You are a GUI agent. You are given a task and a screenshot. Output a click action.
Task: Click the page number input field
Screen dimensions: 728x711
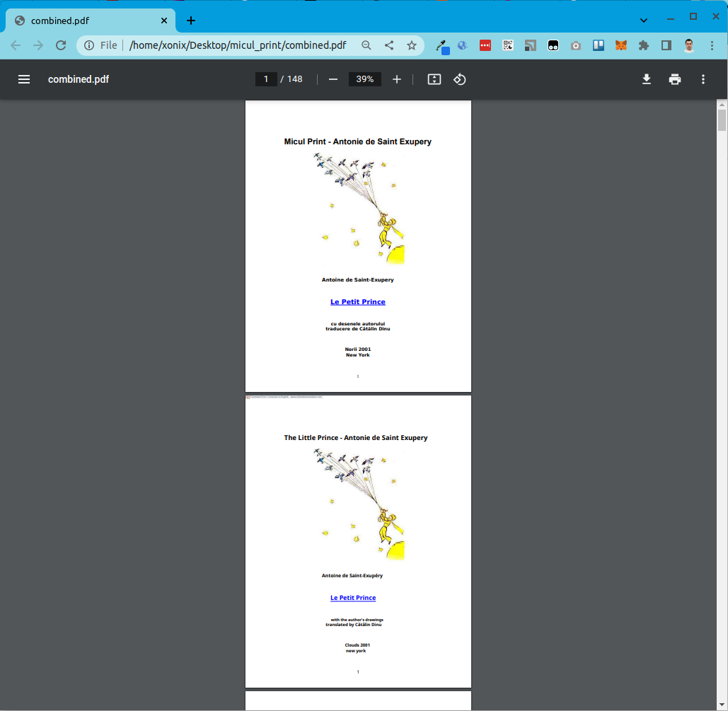coord(266,79)
